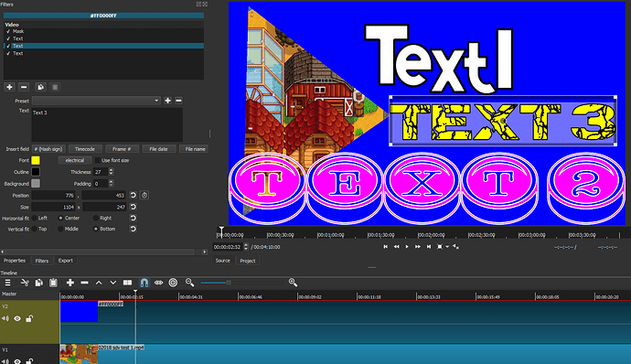This screenshot has height=364, width=631.
Task: Lift the clip with the up arrow
Action: tap(99, 283)
